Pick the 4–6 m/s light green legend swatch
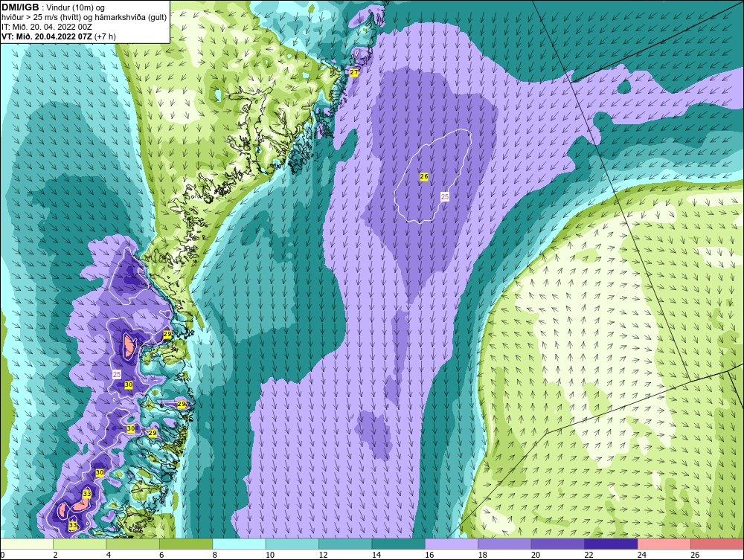The height and width of the screenshot is (560, 744). click(x=133, y=544)
